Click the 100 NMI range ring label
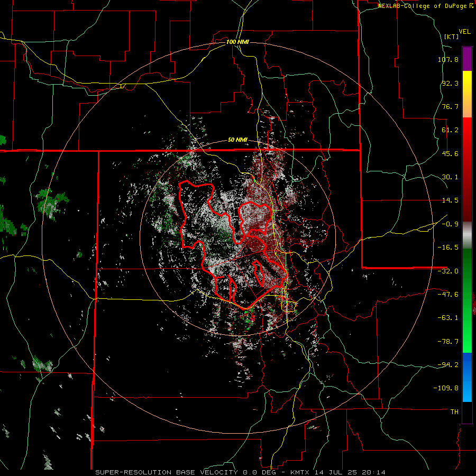 (x=237, y=42)
